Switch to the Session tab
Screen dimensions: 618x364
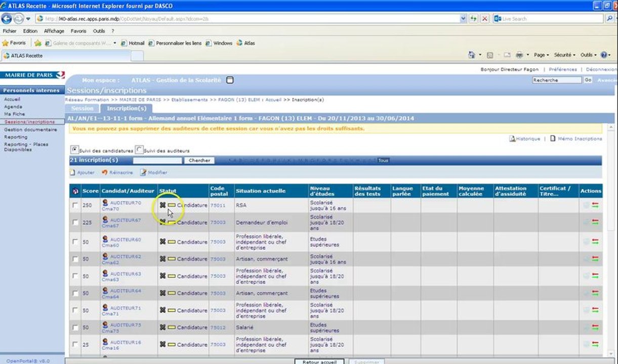82,108
